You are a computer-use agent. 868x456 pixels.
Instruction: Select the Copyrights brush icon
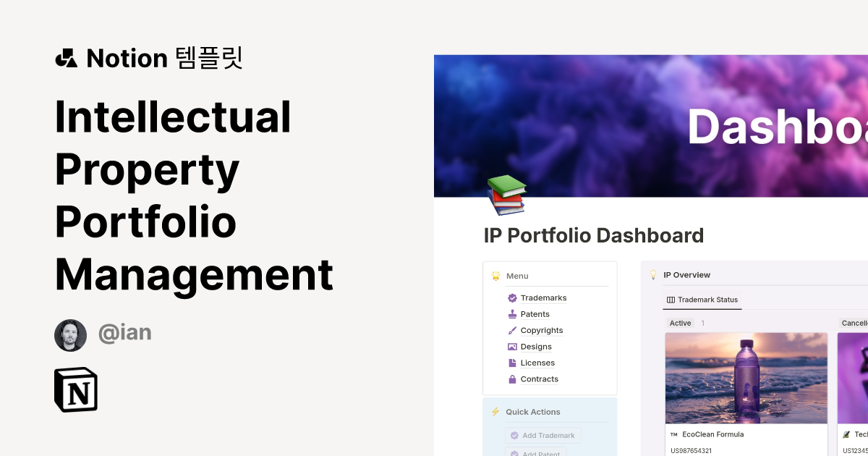coord(512,330)
